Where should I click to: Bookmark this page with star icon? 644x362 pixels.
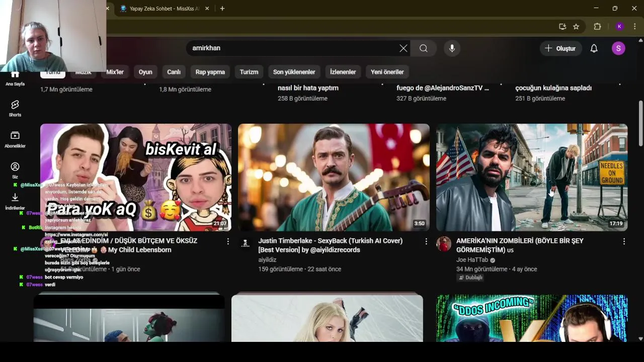tap(576, 27)
